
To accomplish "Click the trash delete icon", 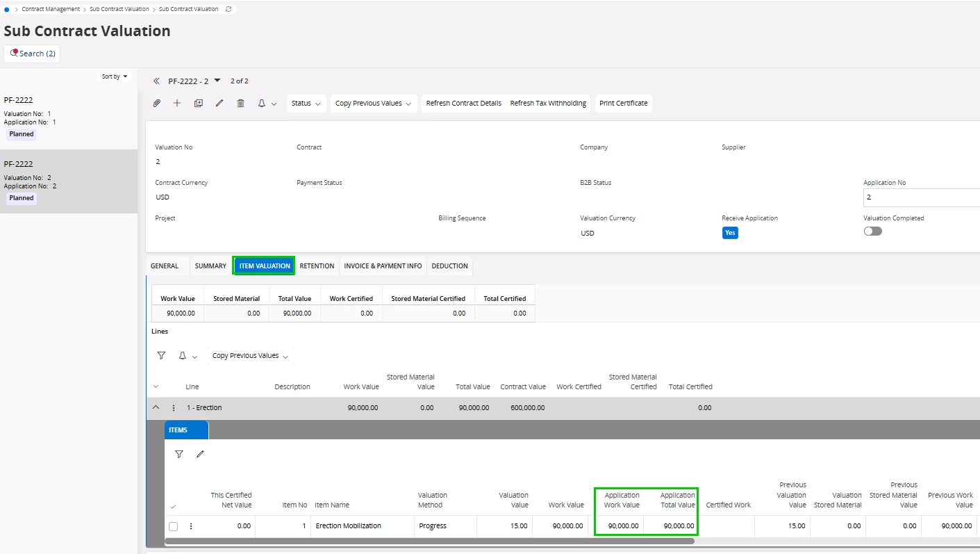I will click(x=240, y=103).
